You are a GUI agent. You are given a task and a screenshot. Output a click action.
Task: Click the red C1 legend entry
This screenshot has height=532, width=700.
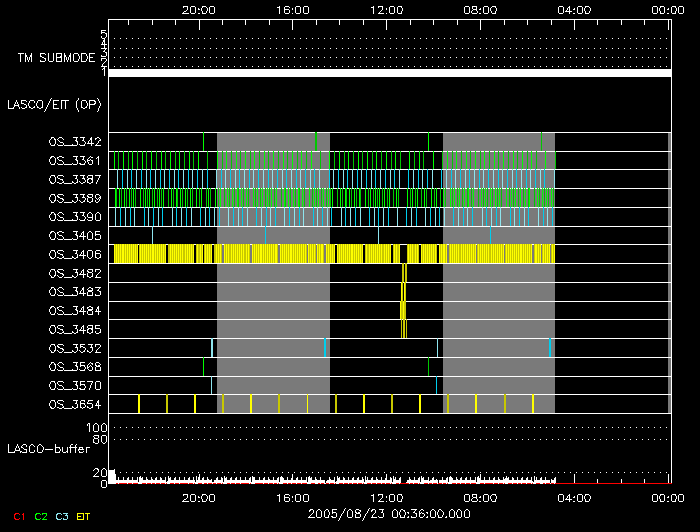tap(17, 516)
